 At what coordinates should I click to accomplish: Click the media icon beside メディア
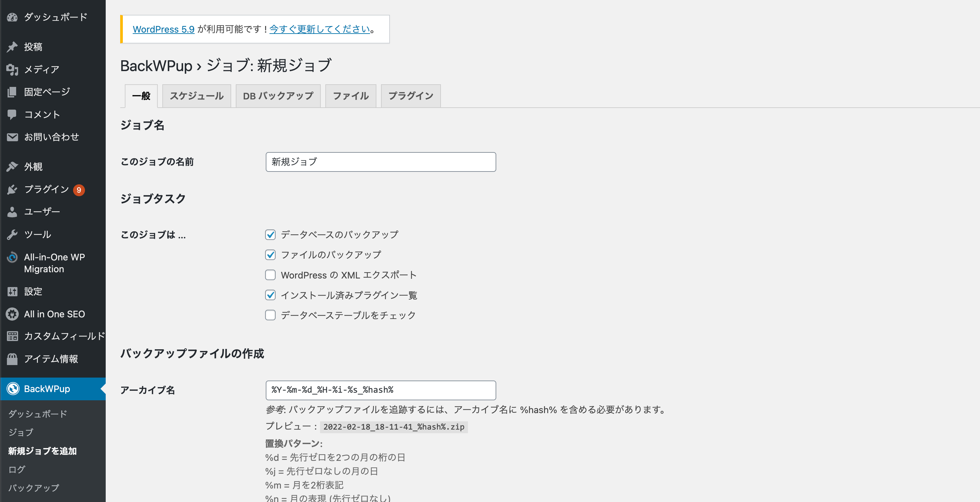point(12,69)
